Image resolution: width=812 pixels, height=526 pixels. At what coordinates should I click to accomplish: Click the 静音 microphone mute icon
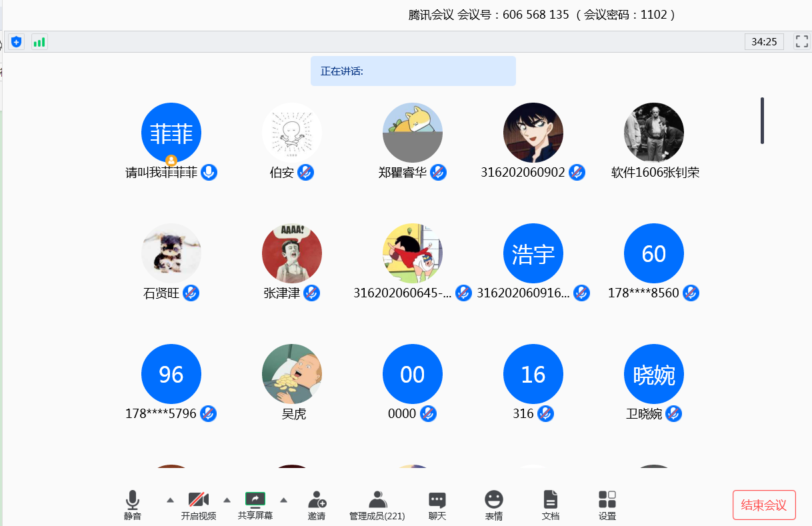(x=133, y=505)
